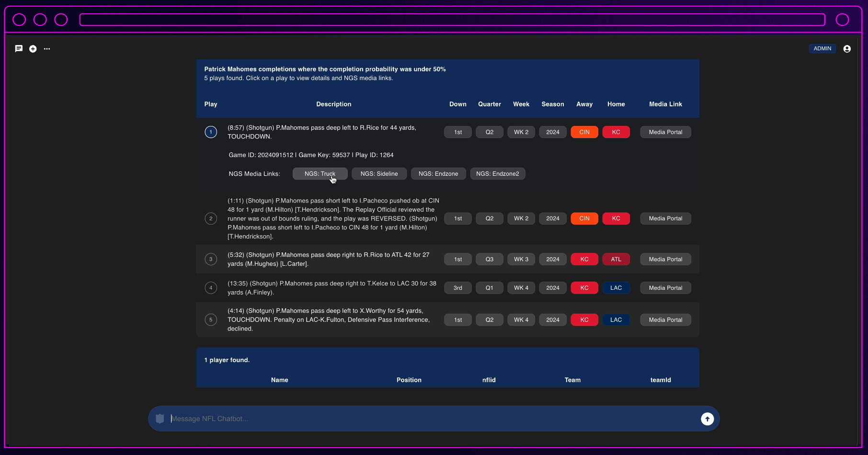The image size is (868, 455).
Task: Click the Q3 quarter tag
Action: click(x=490, y=259)
